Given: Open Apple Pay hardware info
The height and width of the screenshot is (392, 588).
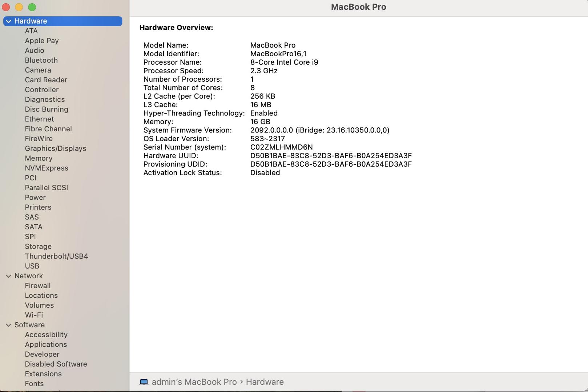Looking at the screenshot, I should point(42,41).
